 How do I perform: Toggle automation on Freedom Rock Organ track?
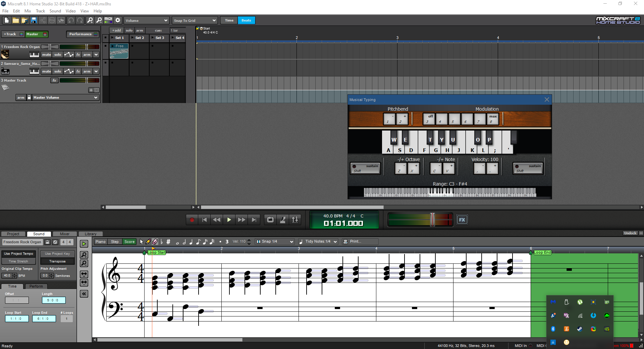(x=69, y=55)
